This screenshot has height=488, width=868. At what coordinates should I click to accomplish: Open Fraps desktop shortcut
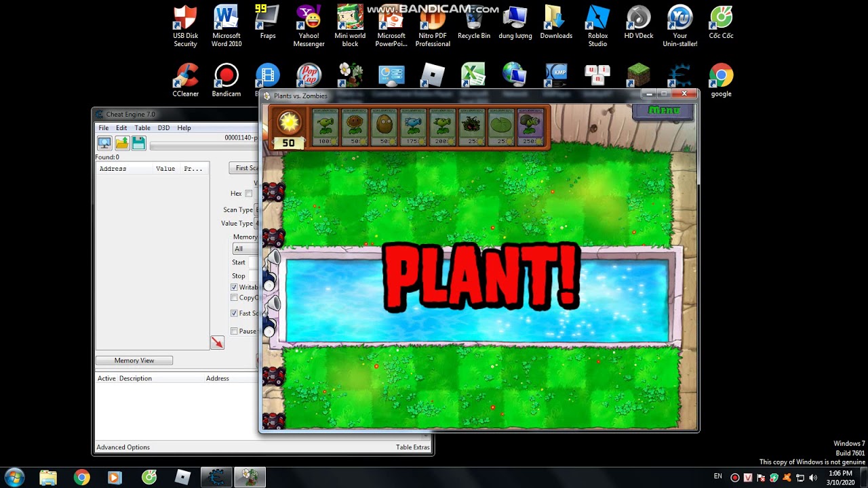pos(268,22)
